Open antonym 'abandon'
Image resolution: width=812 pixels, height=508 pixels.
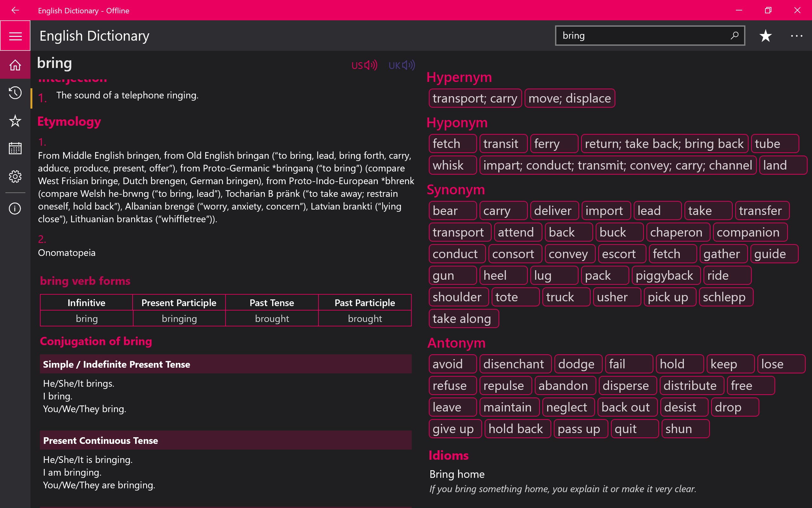tap(565, 385)
